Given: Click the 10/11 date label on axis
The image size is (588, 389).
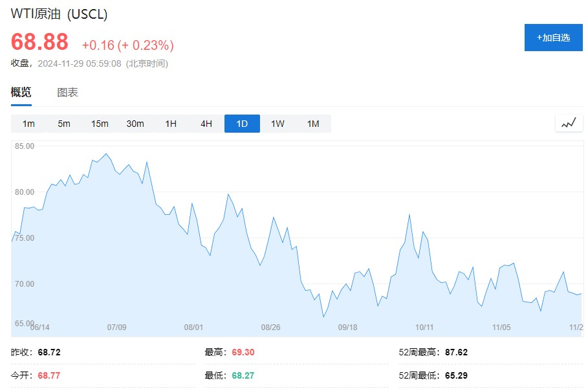Looking at the screenshot, I should pyautogui.click(x=424, y=328).
